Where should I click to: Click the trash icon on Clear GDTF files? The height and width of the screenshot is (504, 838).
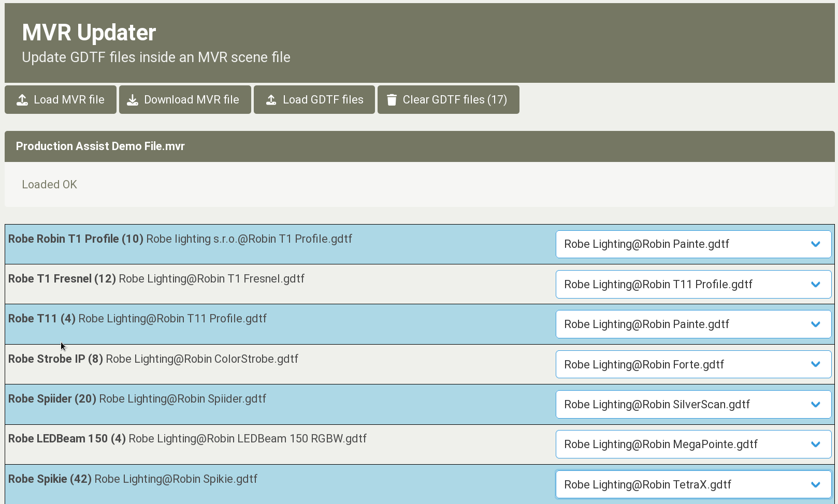(x=392, y=100)
